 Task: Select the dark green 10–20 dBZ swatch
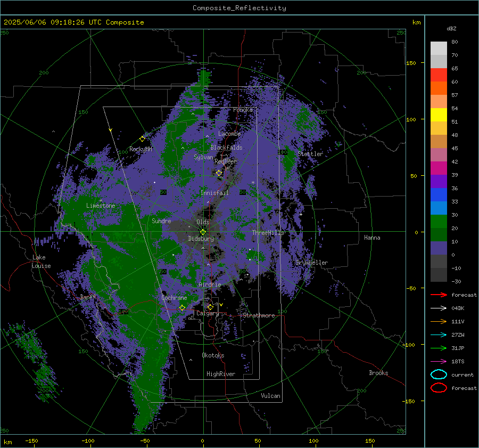tap(439, 235)
